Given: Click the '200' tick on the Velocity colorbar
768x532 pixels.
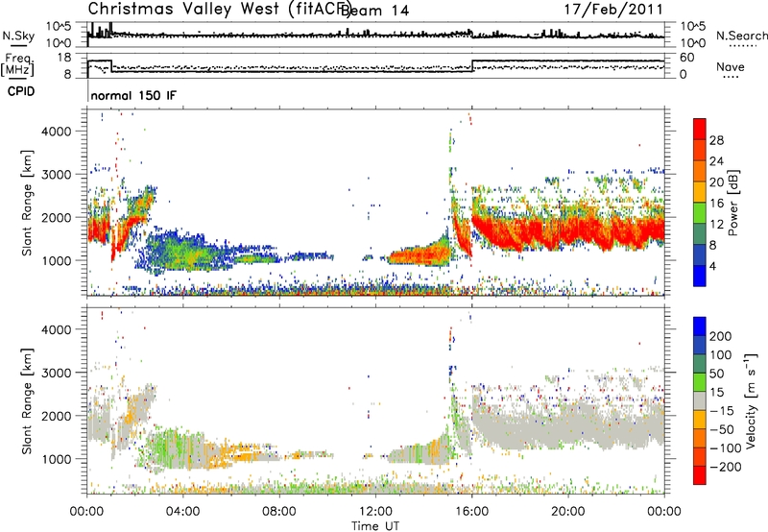Looking at the screenshot, I should 721,336.
